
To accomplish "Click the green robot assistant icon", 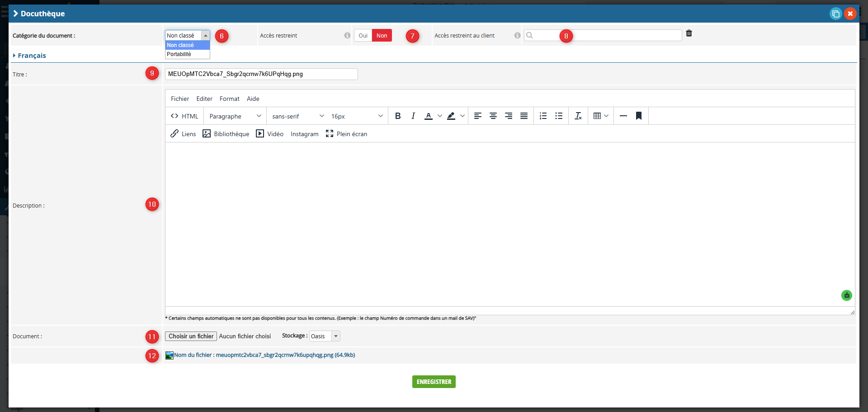I will (847, 295).
